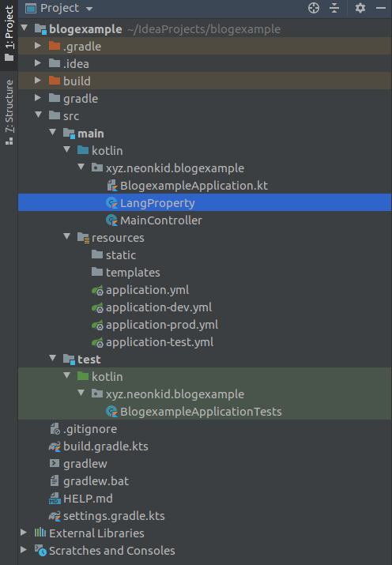
Task: Click the BlogexampleApplicationTests class icon
Action: [111, 412]
